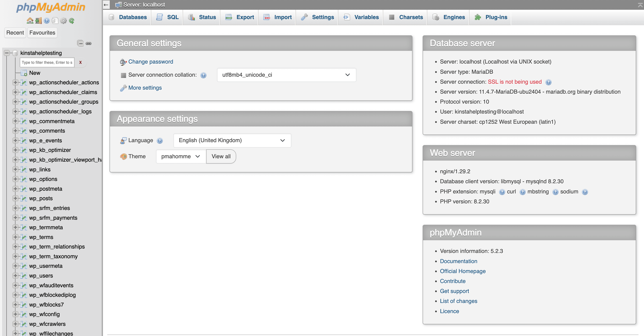Click the table filter input field
This screenshot has width=644, height=336.
tap(47, 62)
